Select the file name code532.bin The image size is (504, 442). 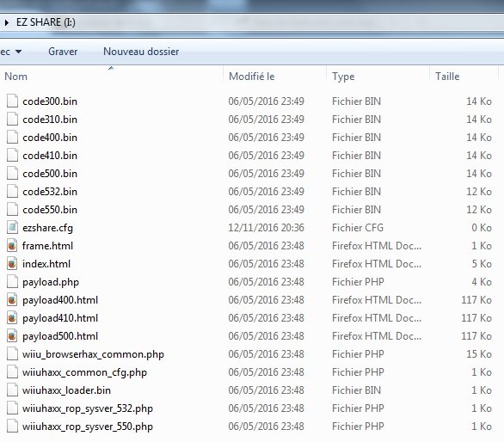pos(50,191)
